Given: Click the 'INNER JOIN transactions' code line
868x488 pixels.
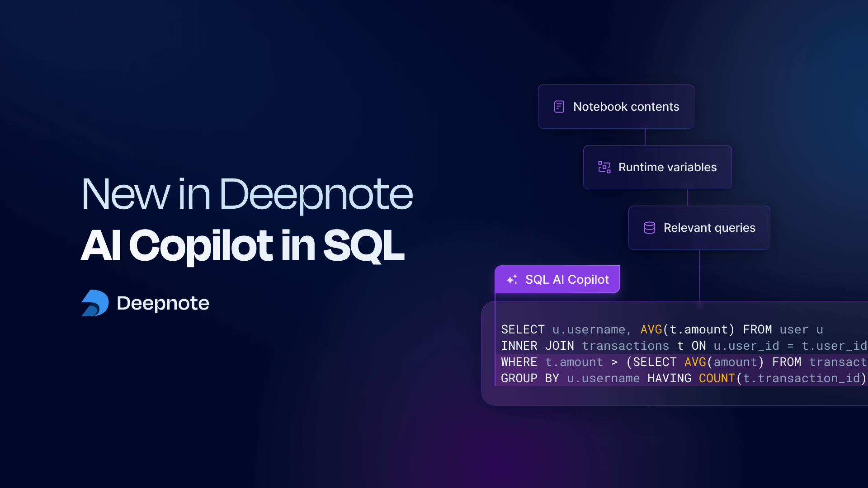Looking at the screenshot, I should point(684,346).
